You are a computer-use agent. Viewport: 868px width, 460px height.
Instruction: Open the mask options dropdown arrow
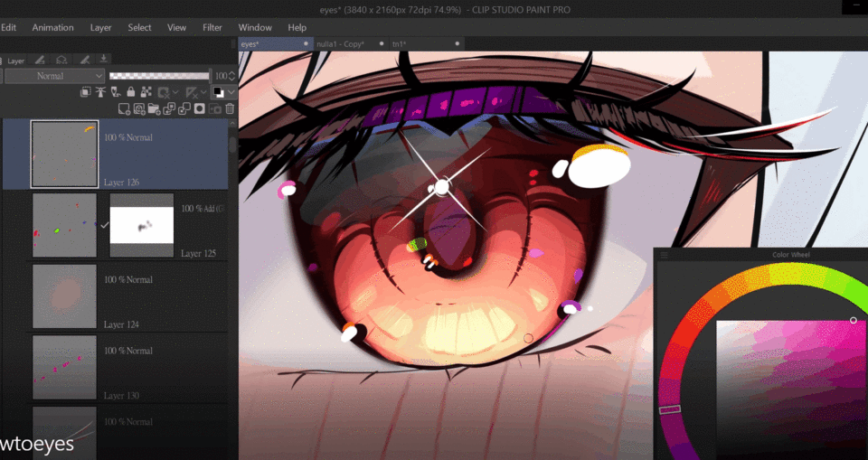coord(175,92)
